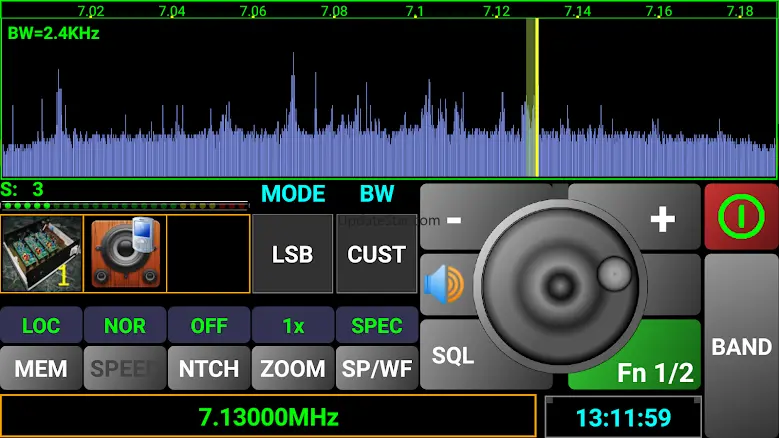Tap the speaker volume icon
Viewport: 779px width, 438px height.
click(444, 285)
